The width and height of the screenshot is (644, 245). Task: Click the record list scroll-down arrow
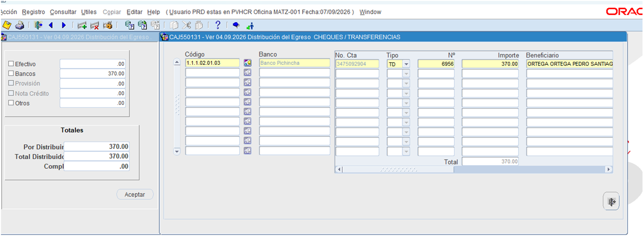[177, 151]
